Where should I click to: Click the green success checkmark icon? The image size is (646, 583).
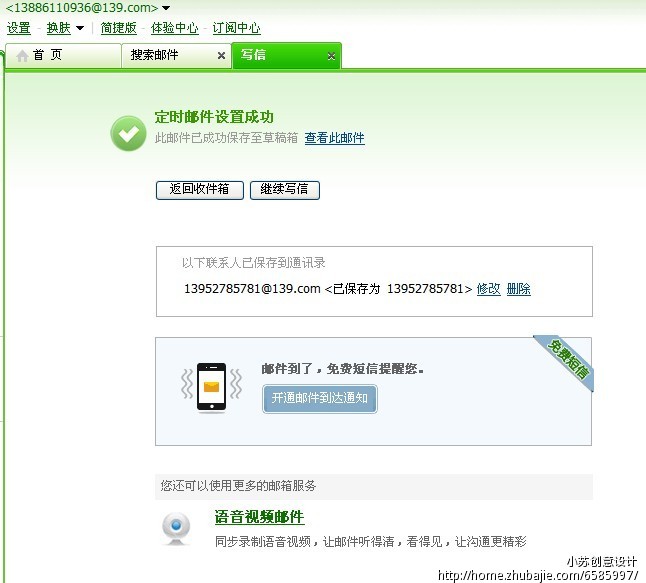[x=128, y=133]
